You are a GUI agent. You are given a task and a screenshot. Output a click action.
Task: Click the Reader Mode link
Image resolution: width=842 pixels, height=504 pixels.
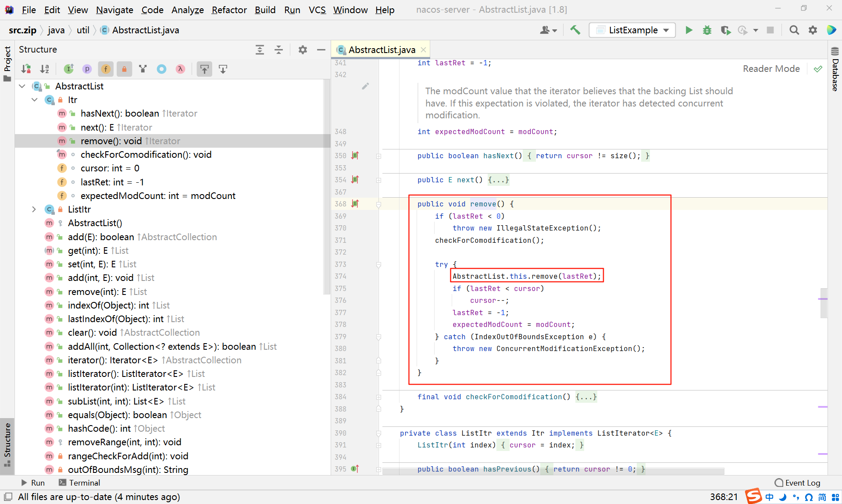(x=771, y=69)
